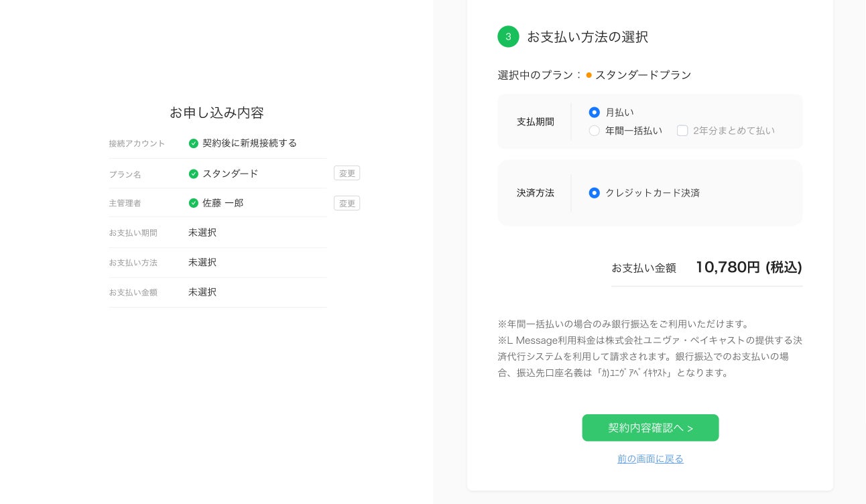Click the green step 3 circle icon
The width and height of the screenshot is (866, 504).
click(x=508, y=37)
